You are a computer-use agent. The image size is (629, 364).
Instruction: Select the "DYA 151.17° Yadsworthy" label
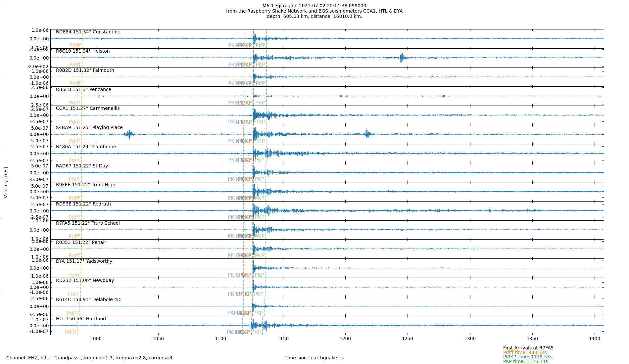tap(84, 261)
